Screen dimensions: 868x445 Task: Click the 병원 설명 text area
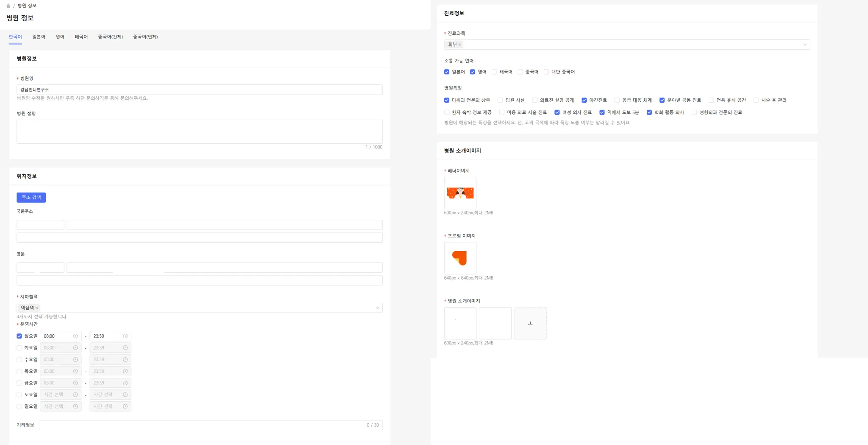pos(199,132)
